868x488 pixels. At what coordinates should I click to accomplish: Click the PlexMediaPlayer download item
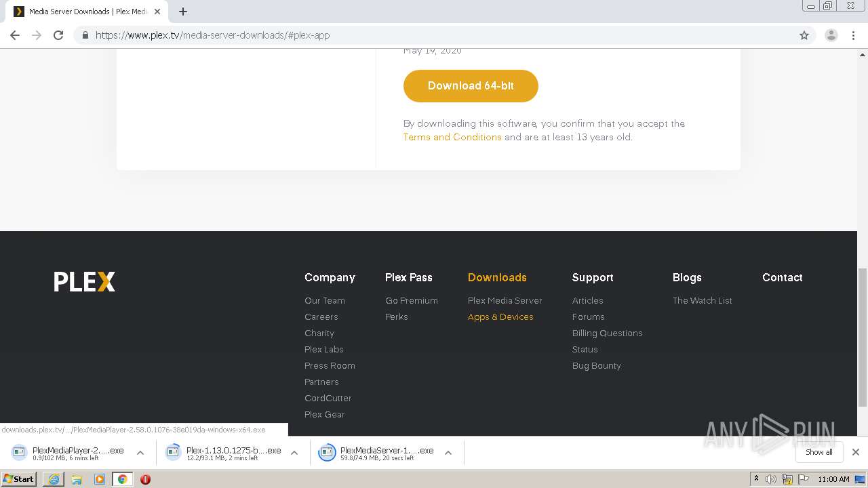68,453
